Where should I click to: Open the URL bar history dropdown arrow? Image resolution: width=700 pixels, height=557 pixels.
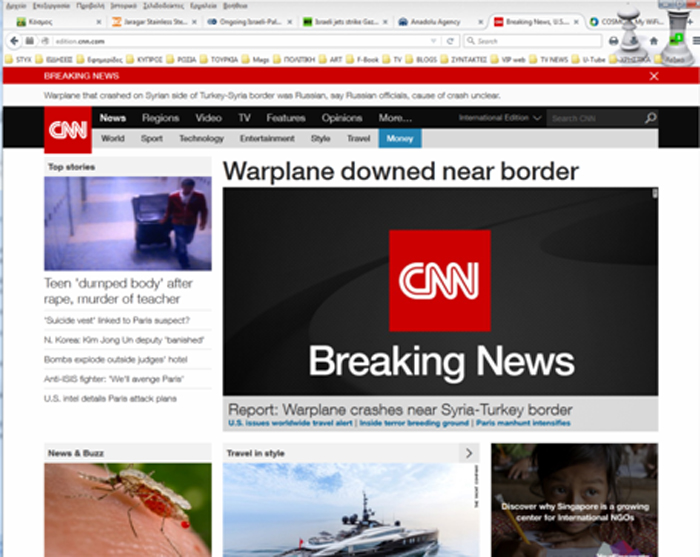click(433, 41)
